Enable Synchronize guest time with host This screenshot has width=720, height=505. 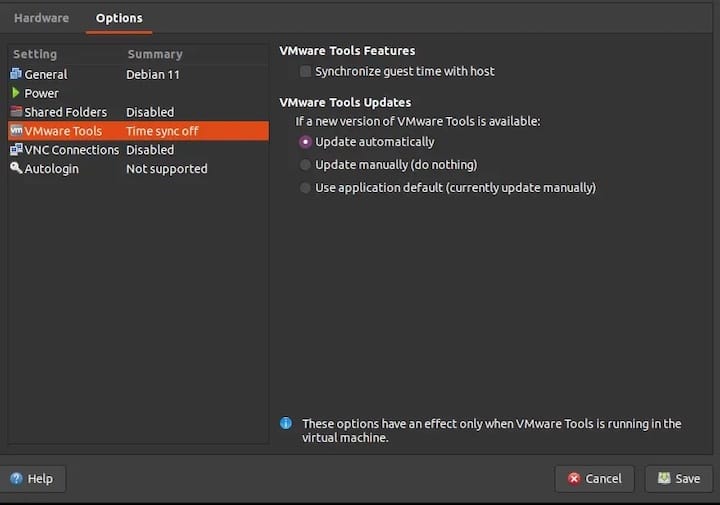click(x=305, y=71)
